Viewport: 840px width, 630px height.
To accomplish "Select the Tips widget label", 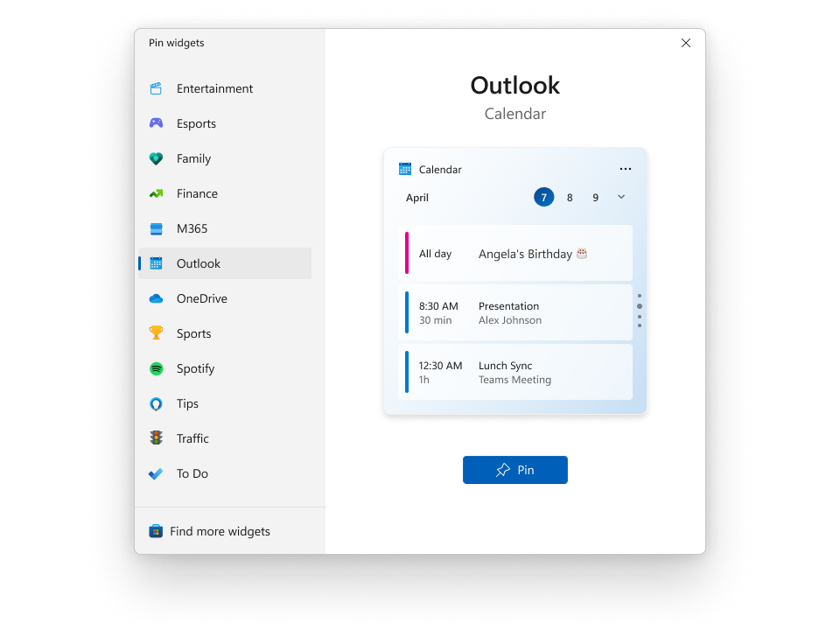I will 187,404.
